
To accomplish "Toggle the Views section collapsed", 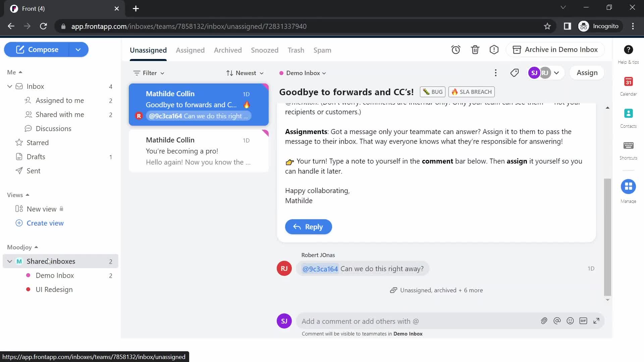I will (28, 194).
